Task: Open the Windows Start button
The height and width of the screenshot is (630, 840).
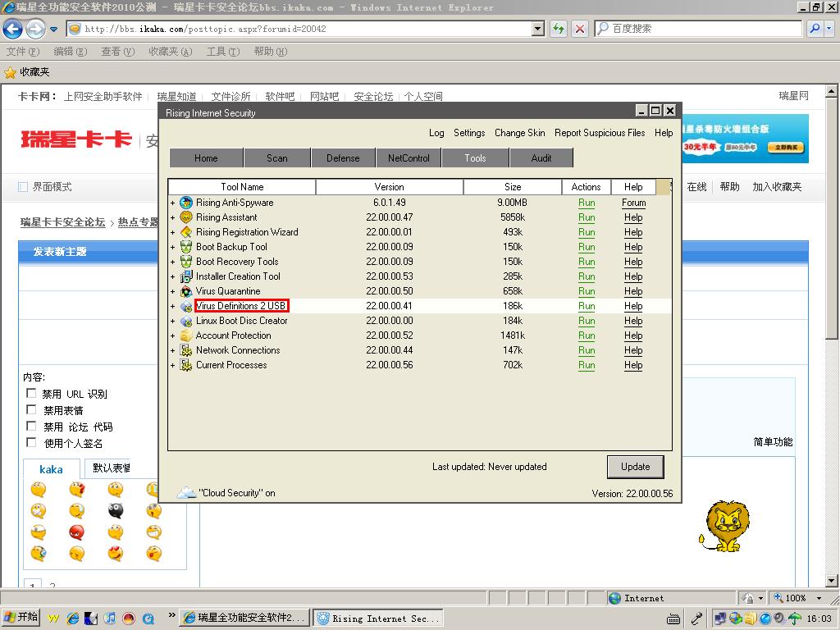Action: pos(21,618)
